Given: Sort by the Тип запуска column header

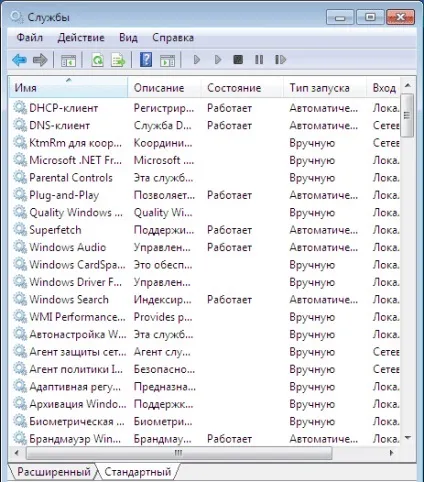Looking at the screenshot, I should 325,87.
